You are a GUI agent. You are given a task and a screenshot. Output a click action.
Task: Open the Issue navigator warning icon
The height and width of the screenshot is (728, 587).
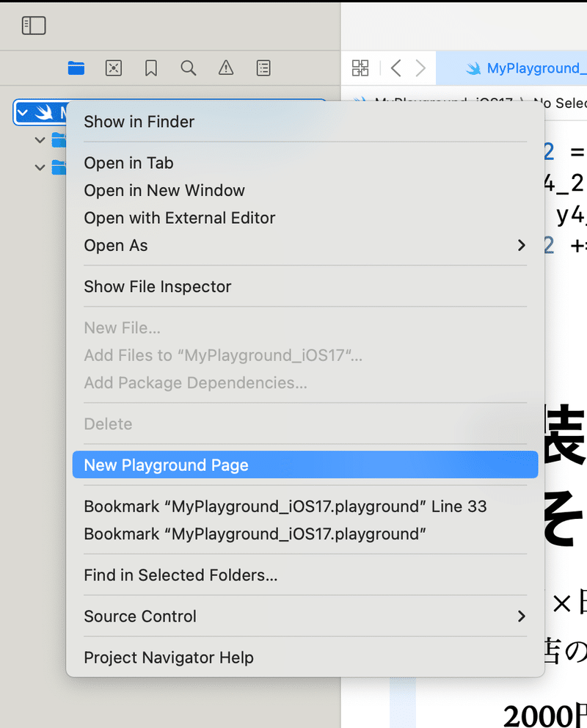pos(226,68)
